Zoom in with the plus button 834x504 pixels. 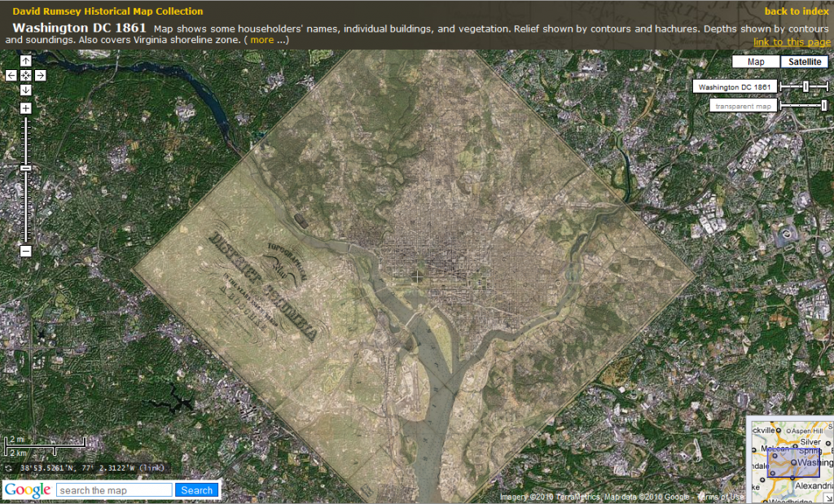click(25, 108)
